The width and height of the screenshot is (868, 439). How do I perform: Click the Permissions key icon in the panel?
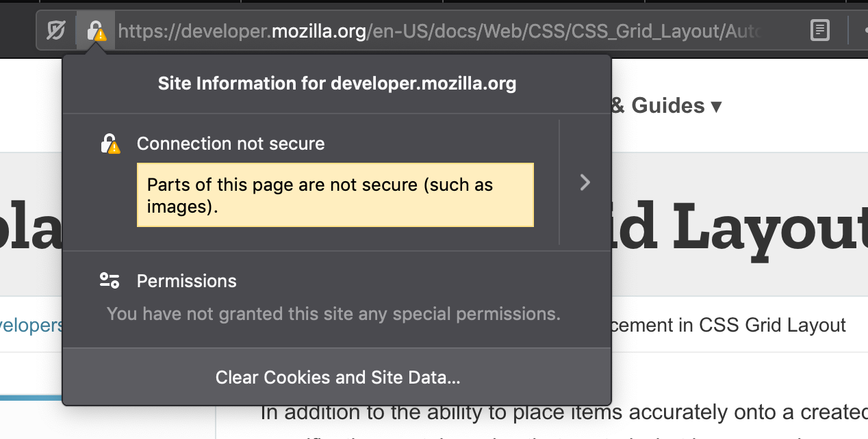(x=110, y=280)
